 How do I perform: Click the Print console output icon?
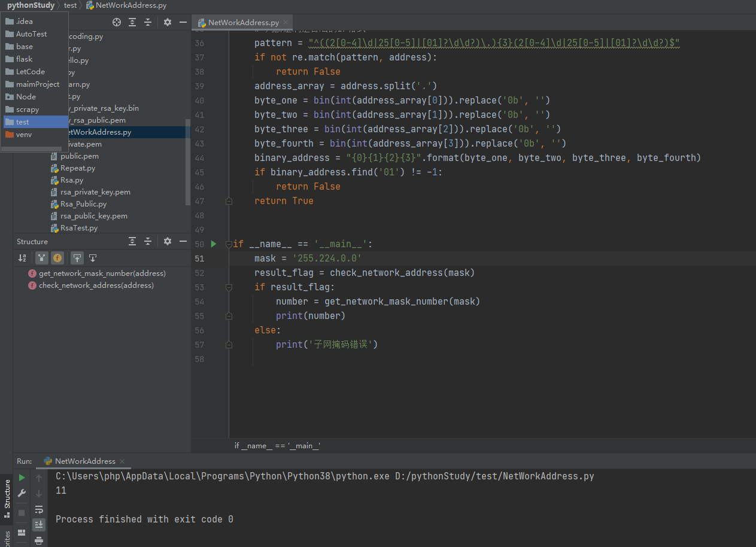tap(39, 542)
